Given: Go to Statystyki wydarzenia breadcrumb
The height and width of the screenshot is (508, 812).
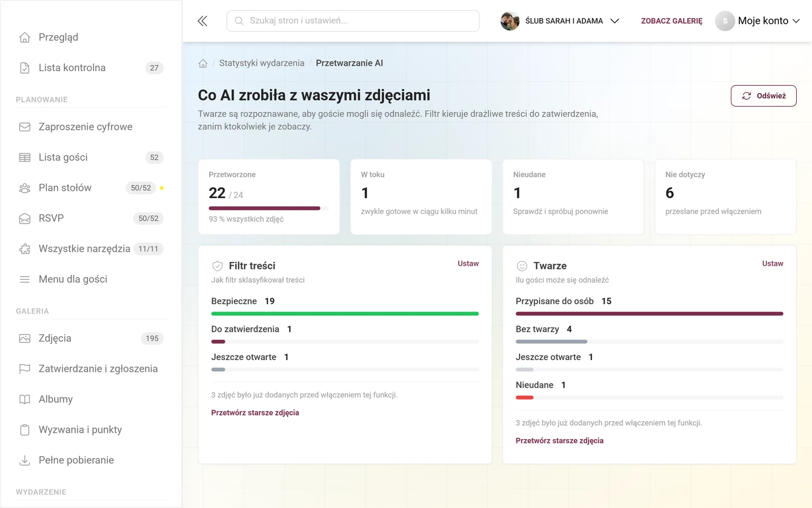Looking at the screenshot, I should (262, 63).
